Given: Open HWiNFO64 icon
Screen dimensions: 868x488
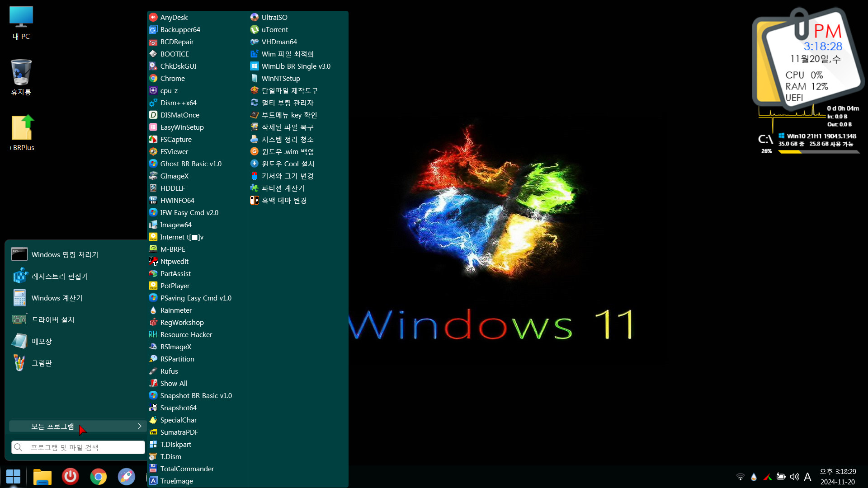Looking at the screenshot, I should point(153,200).
